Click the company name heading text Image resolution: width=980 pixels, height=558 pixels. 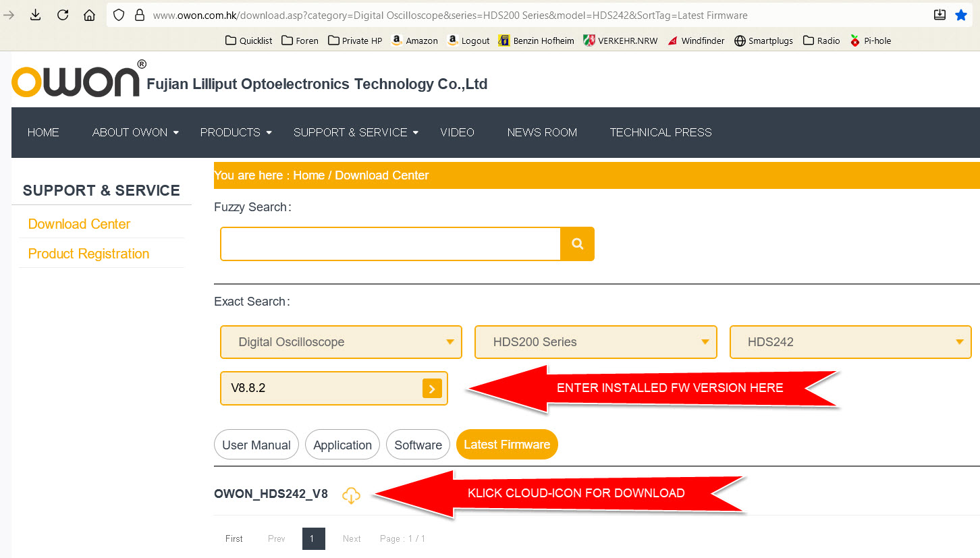click(x=317, y=84)
